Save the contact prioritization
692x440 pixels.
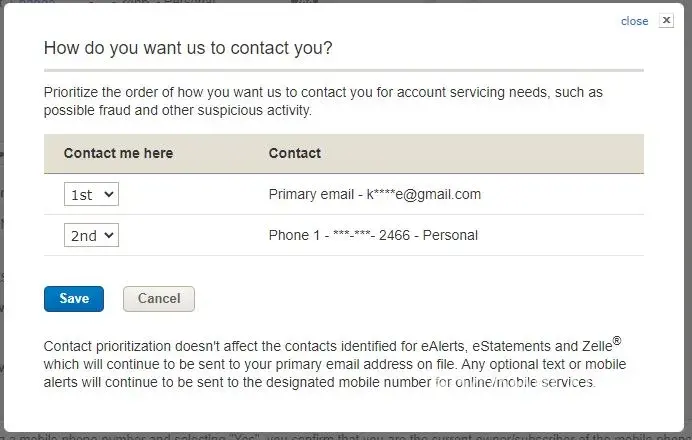(x=74, y=298)
